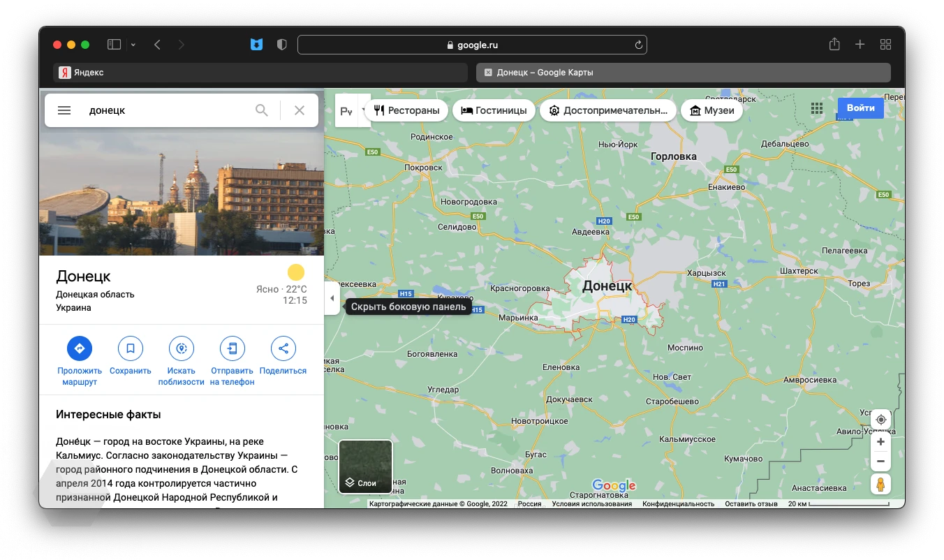Open the Google apps grid icon

(x=817, y=108)
